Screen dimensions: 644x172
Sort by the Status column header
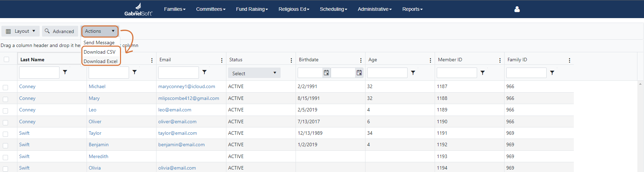click(236, 60)
